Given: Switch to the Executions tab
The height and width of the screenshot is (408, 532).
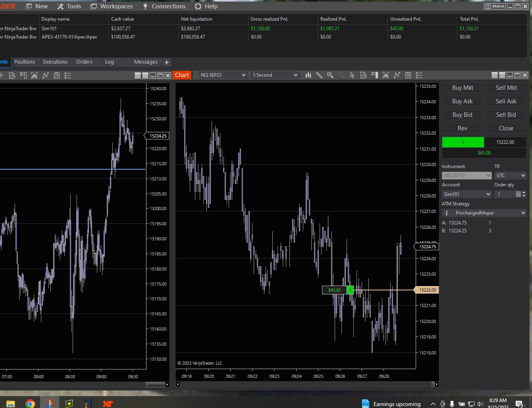Looking at the screenshot, I should (x=55, y=62).
